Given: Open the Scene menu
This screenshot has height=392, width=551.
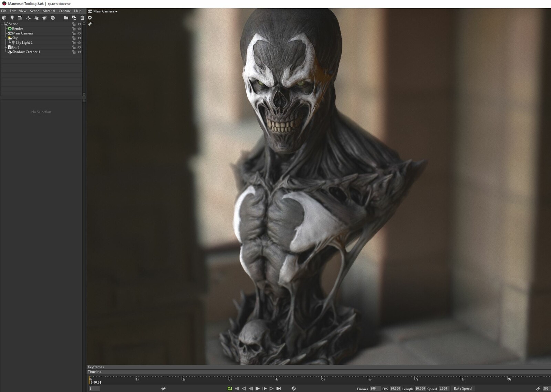Looking at the screenshot, I should [34, 11].
